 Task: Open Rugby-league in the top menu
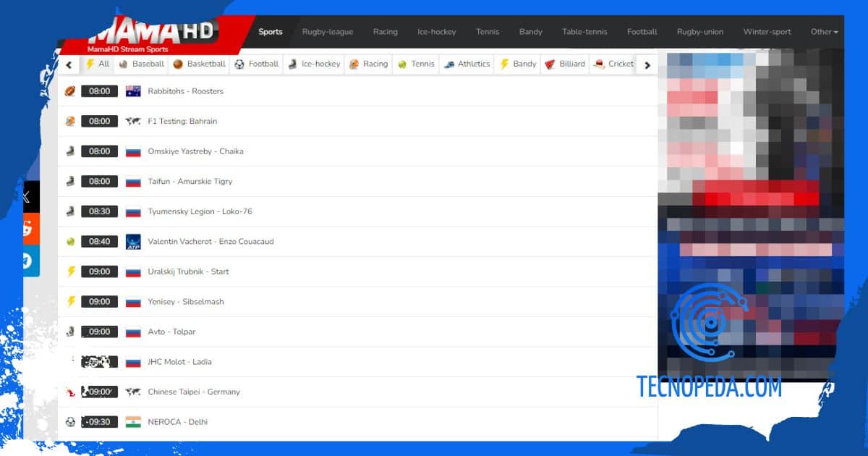[328, 32]
